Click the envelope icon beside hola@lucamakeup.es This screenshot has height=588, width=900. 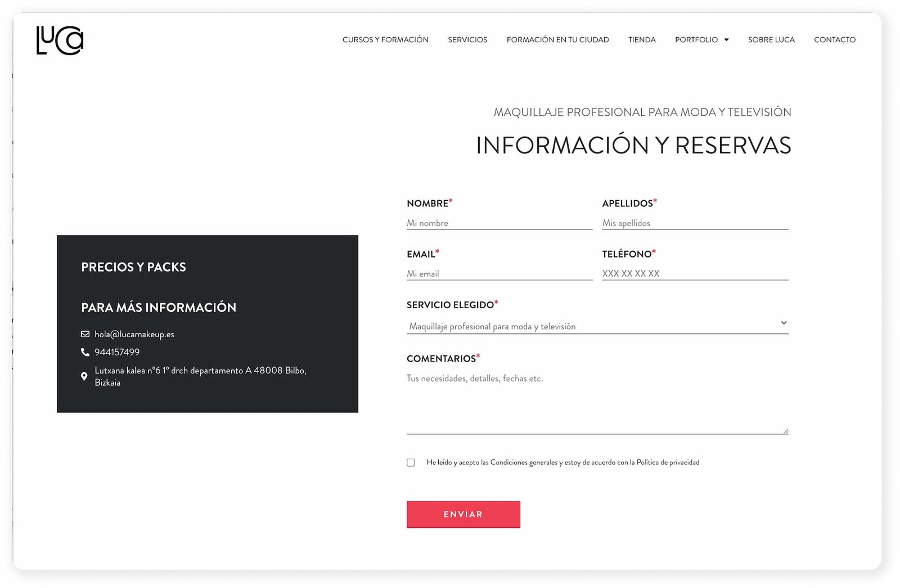coord(85,334)
